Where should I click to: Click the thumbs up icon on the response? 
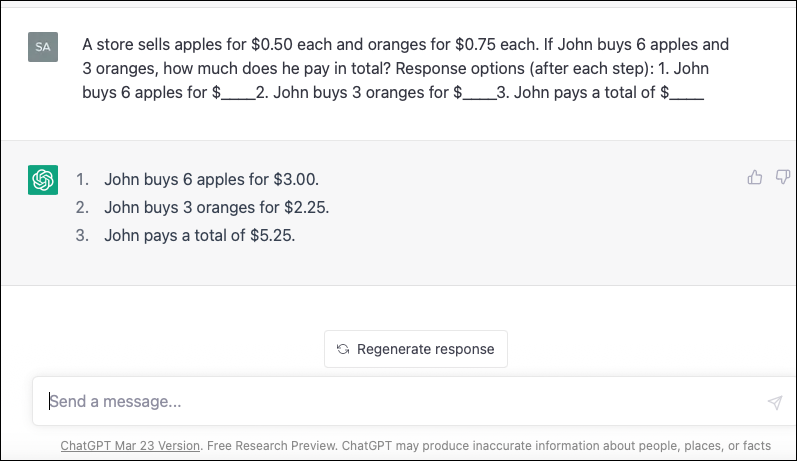(x=754, y=177)
